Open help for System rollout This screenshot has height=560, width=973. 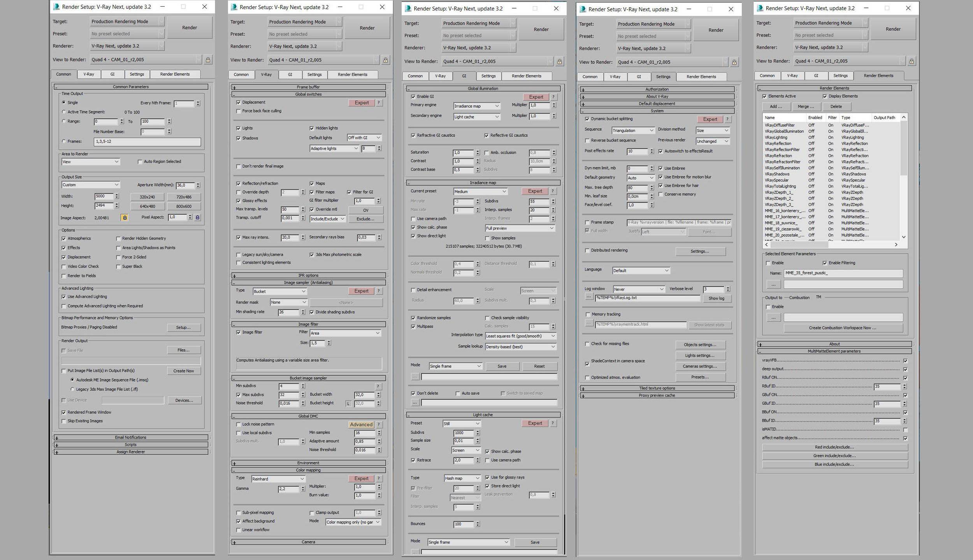(727, 119)
